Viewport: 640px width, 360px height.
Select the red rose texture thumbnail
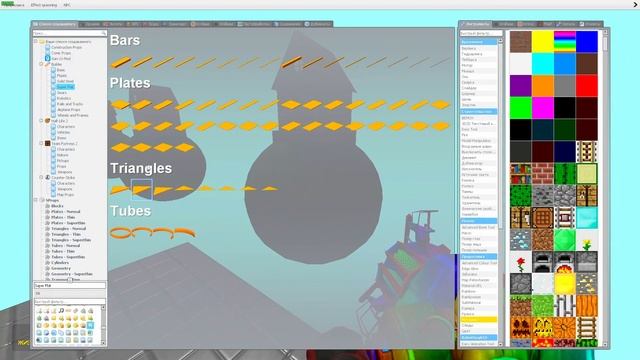tap(520, 262)
